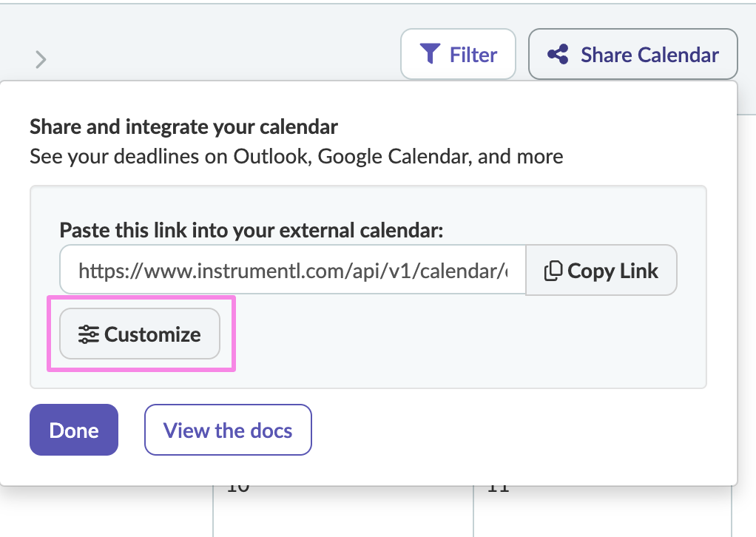Click the "Share and integrate your calendar" heading
756x537 pixels.
[183, 126]
